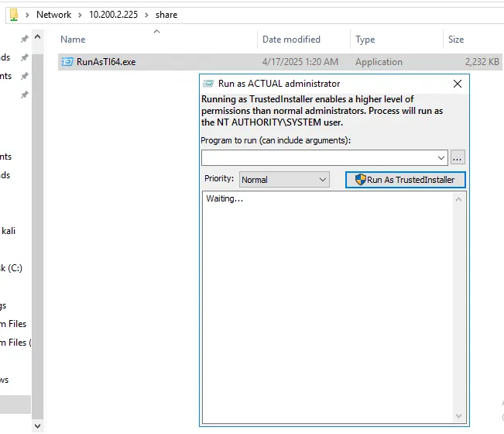Screen dimensions: 504x434
Task: Click the output log's scroll down arrow
Action: point(459,416)
